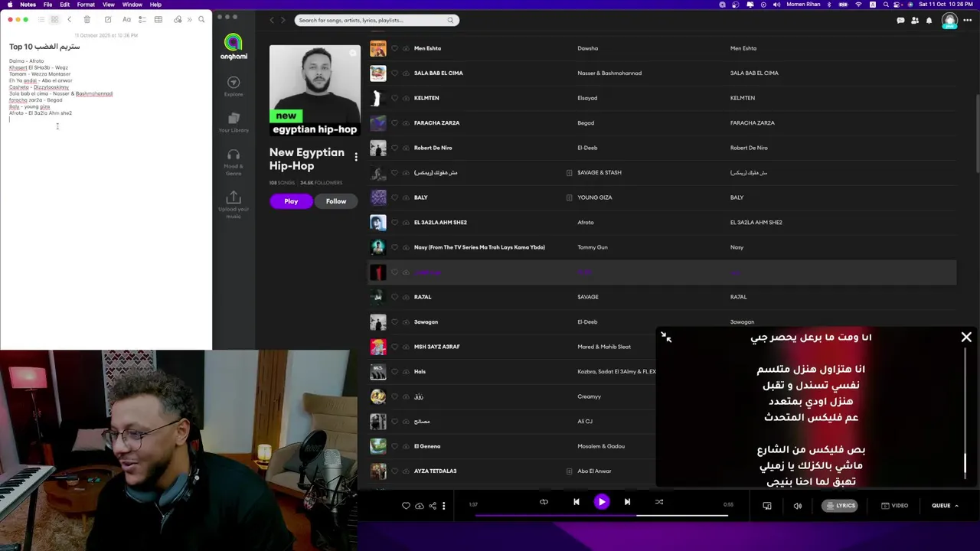Open artist Nasser & Bashmohannad link

pyautogui.click(x=609, y=73)
